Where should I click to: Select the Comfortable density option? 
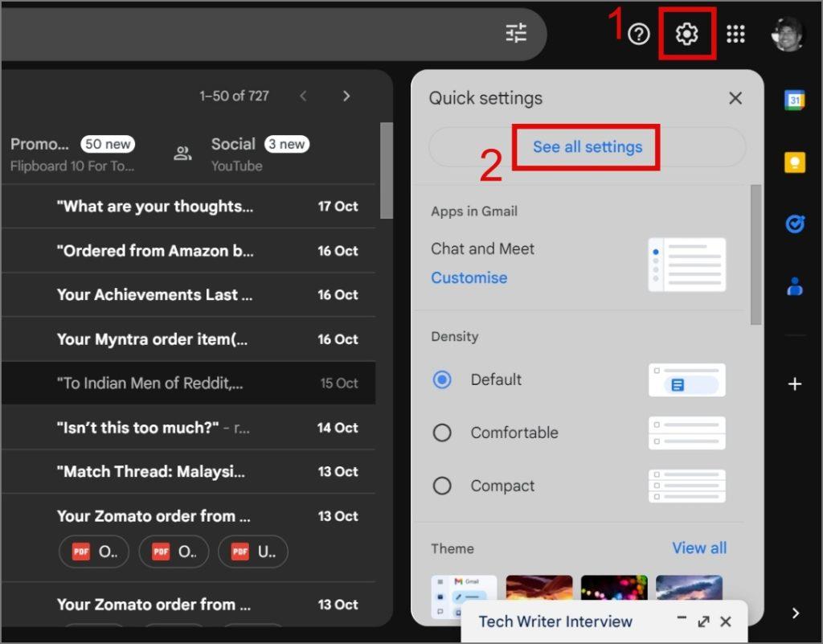[x=442, y=433]
